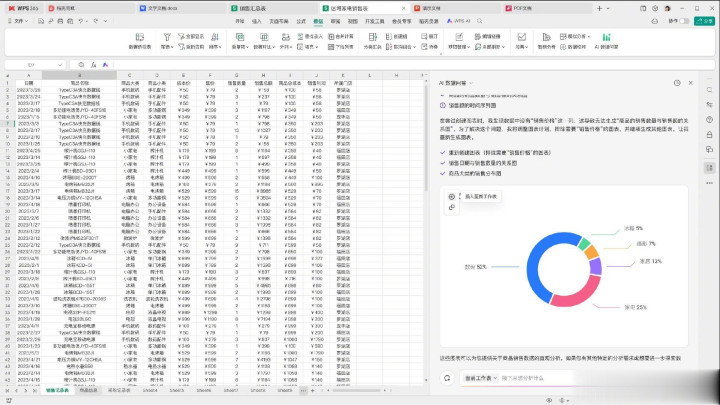Screen dimensions: 720x405
Task: Switch to the View ribbon tab
Action: pos(352,22)
